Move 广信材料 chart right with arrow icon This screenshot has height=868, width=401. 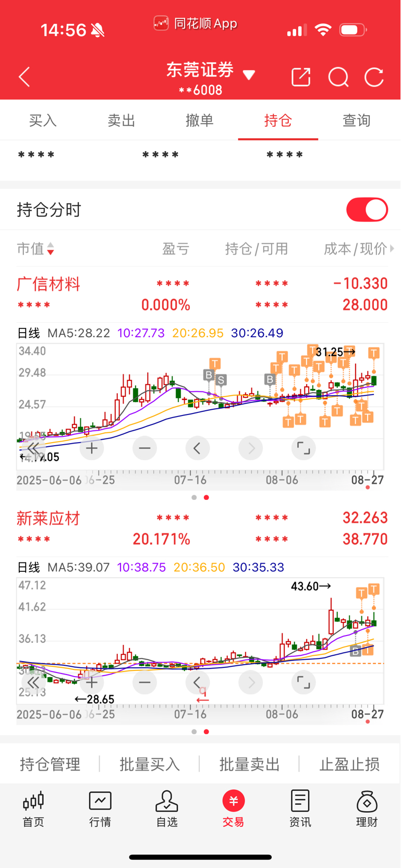(x=251, y=448)
